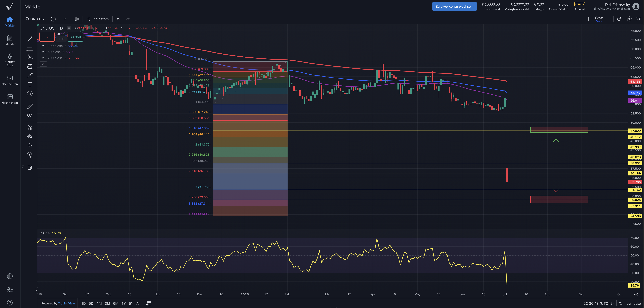The image size is (644, 308).
Task: Toggle the log scale option
Action: click(628, 303)
